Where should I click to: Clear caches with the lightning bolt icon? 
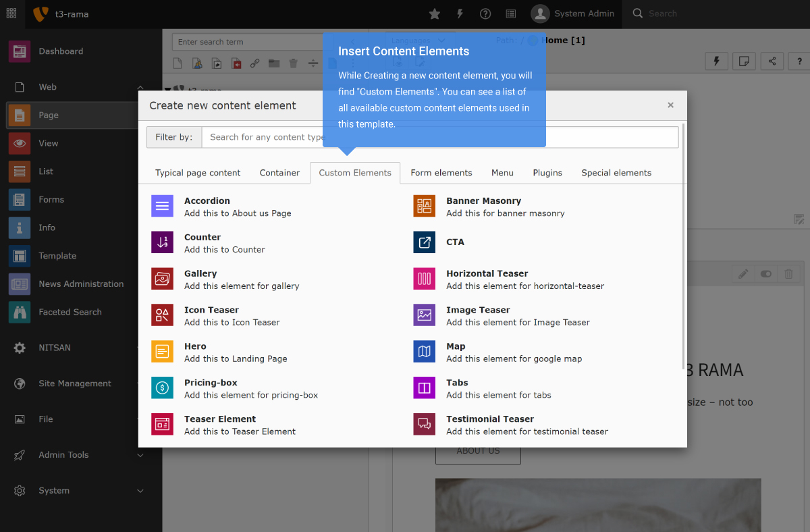coord(460,14)
